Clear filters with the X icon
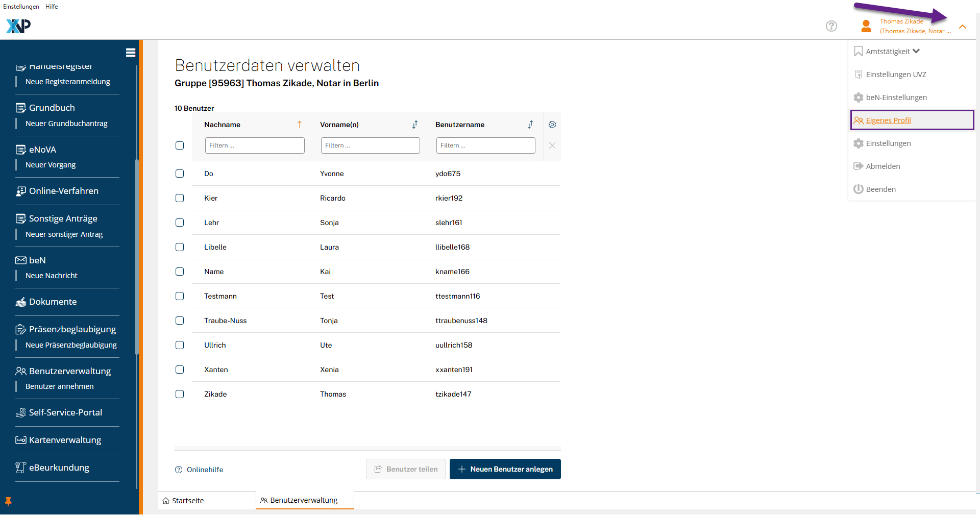The image size is (980, 515). click(552, 145)
